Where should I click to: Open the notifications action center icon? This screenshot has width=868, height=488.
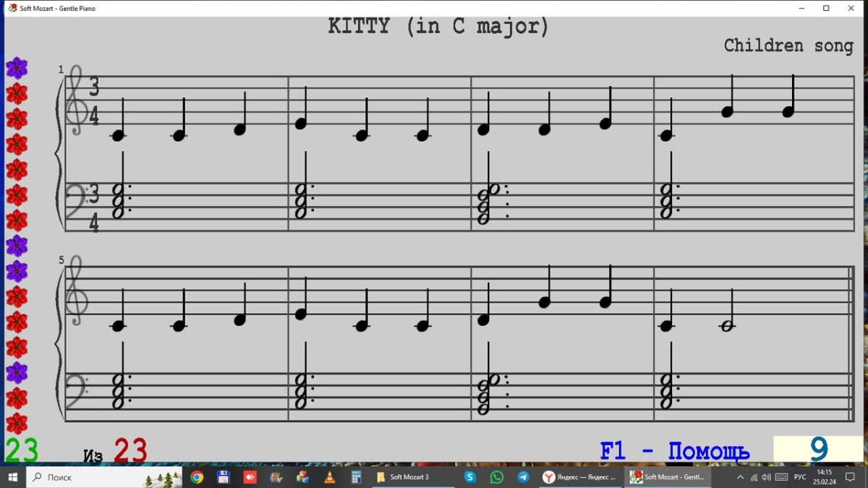[x=851, y=477]
